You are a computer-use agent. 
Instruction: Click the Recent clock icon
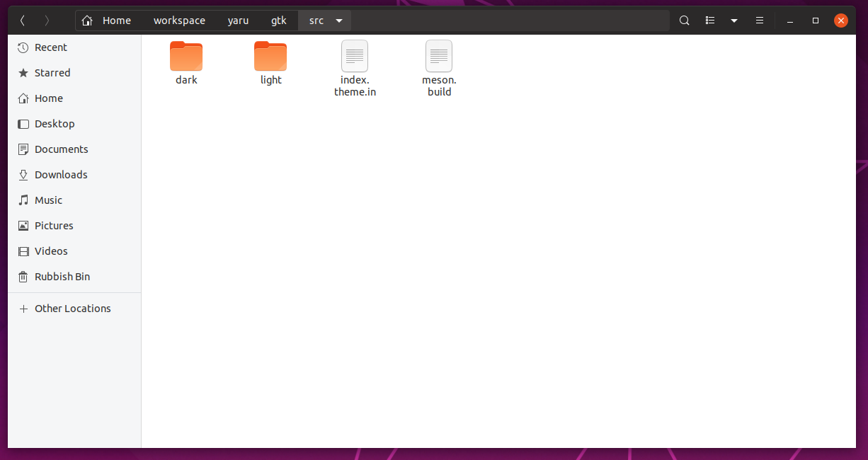(23, 47)
